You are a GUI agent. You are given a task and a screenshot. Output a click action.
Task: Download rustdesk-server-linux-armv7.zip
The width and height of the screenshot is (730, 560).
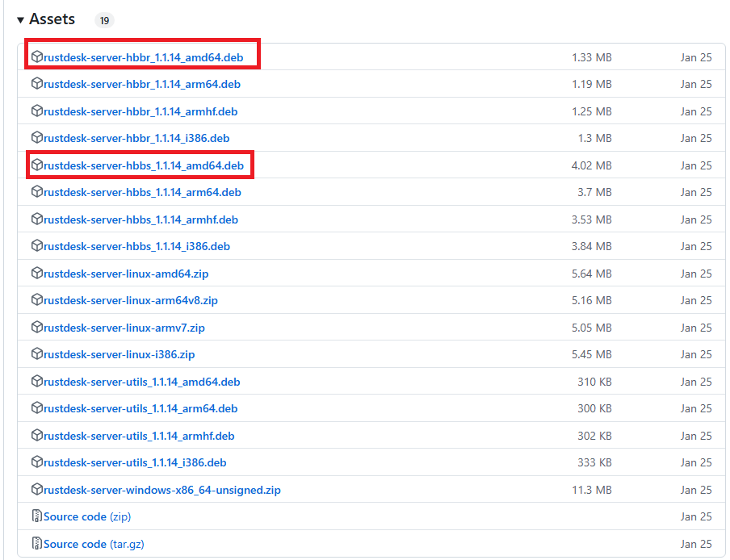tap(124, 328)
